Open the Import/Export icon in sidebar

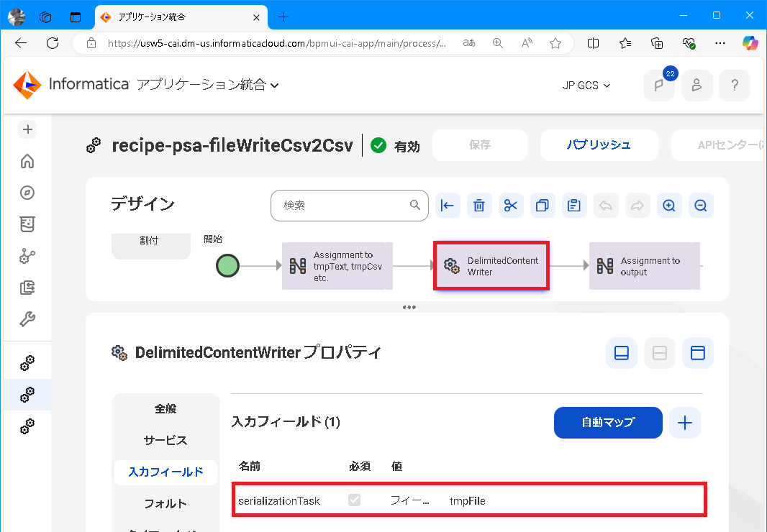(x=27, y=288)
